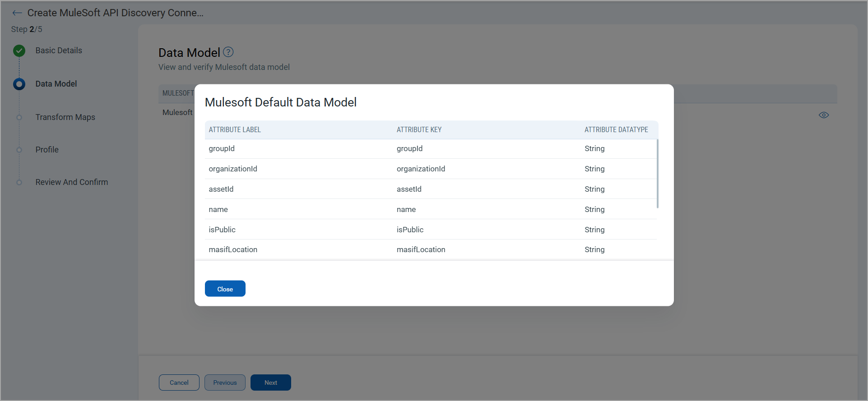Click the groupId attribute key cell
This screenshot has width=868, height=401.
coord(409,148)
